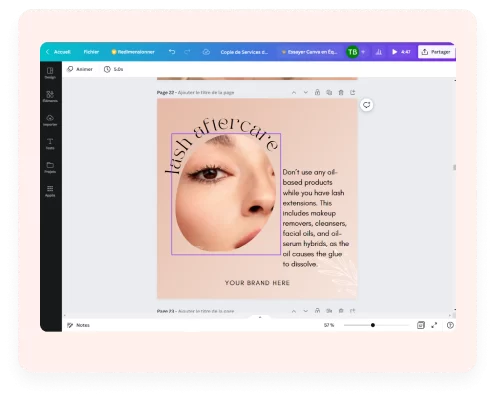This screenshot has width=495, height=400.
Task: Open the Fichier menu
Action: click(91, 52)
